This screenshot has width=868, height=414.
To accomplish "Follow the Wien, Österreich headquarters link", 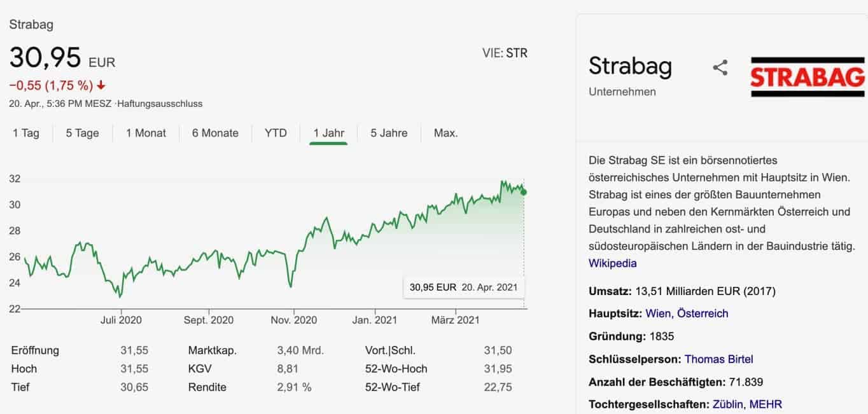I will coord(687,314).
